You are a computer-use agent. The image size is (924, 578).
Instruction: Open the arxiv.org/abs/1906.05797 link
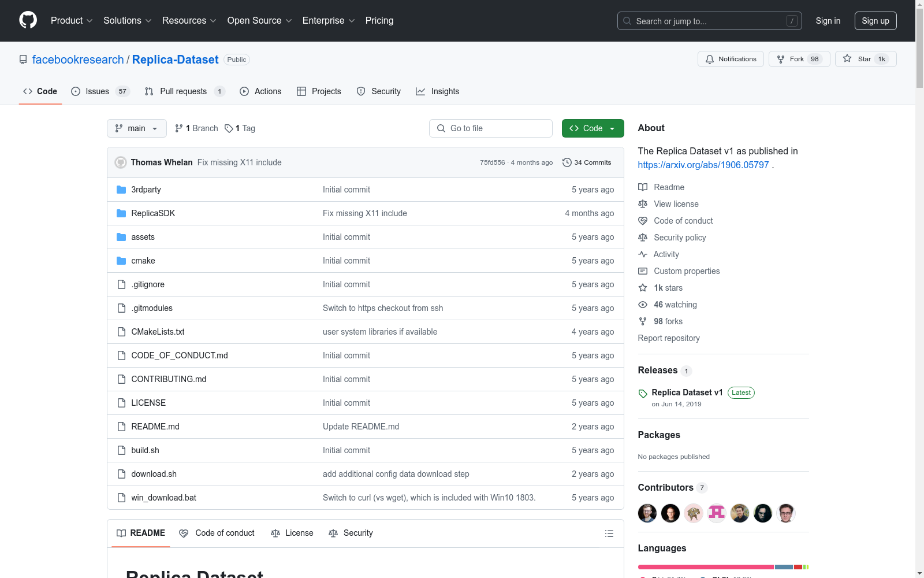tap(703, 165)
